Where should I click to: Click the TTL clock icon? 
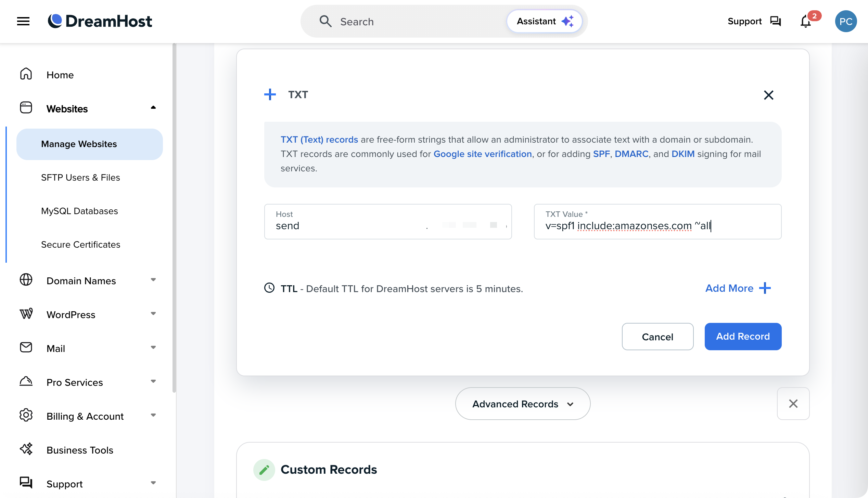[269, 288]
